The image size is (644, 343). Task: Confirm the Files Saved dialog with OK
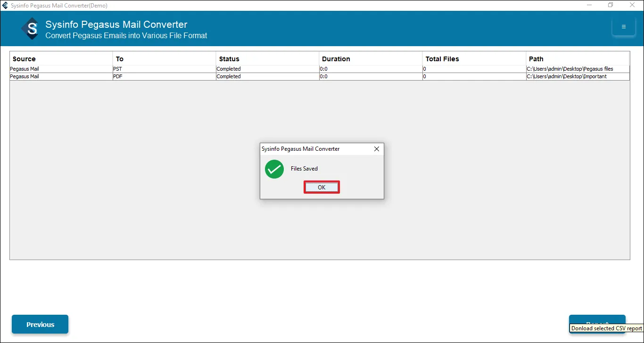[322, 187]
